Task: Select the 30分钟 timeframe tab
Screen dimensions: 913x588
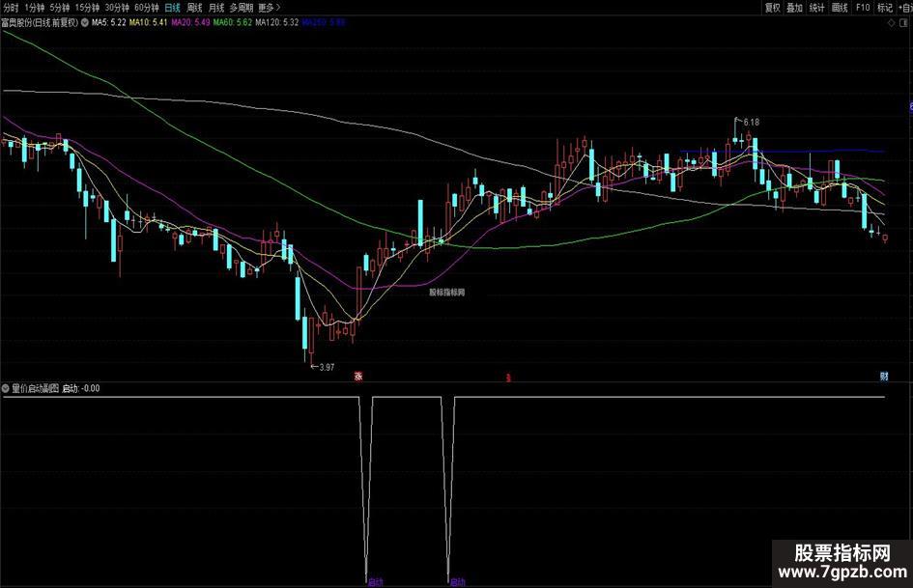Action: coord(117,8)
